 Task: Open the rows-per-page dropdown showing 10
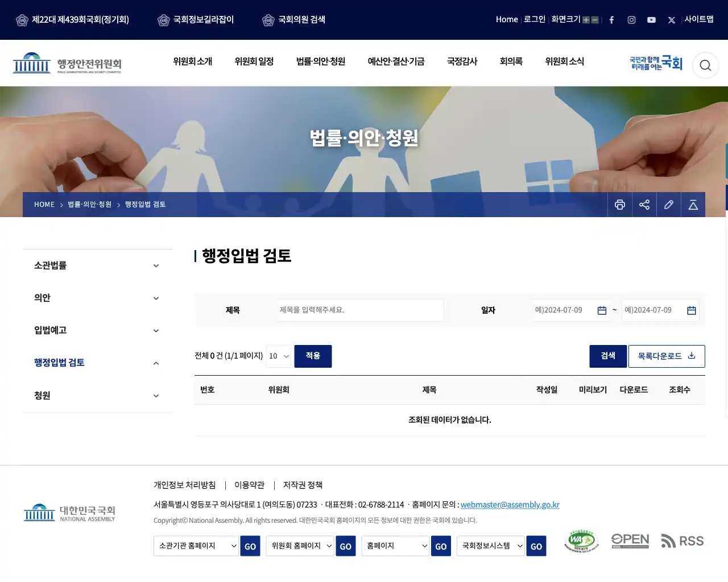pos(279,356)
